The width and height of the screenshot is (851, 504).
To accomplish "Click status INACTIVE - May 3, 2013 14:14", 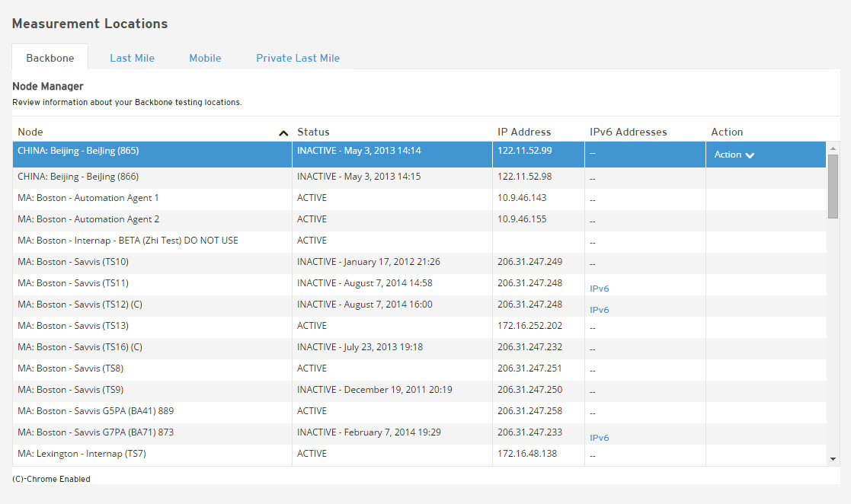I will pos(359,150).
